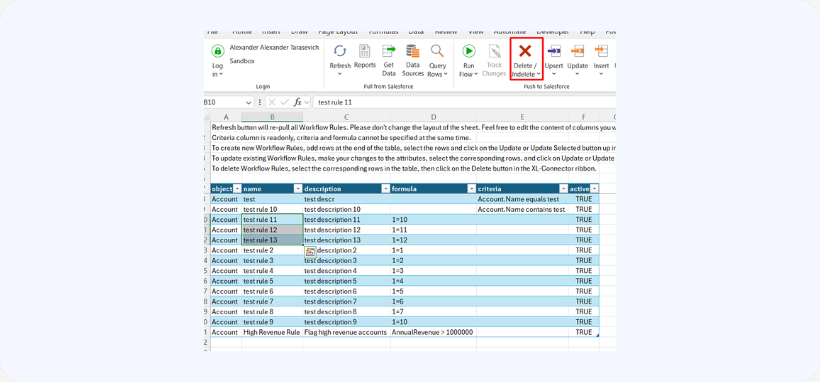Select the TRUE cell in High Revenue Rule row

coord(584,332)
